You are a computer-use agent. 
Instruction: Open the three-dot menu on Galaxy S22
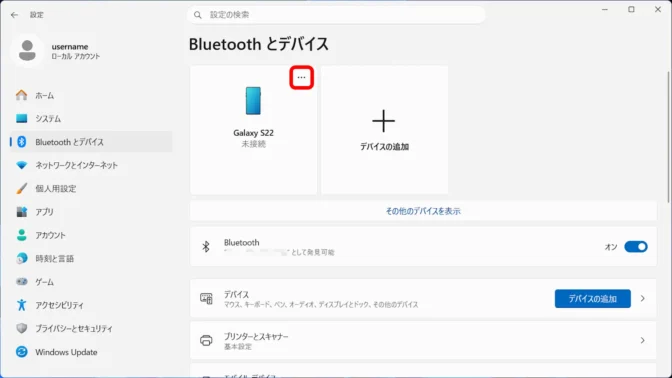301,78
